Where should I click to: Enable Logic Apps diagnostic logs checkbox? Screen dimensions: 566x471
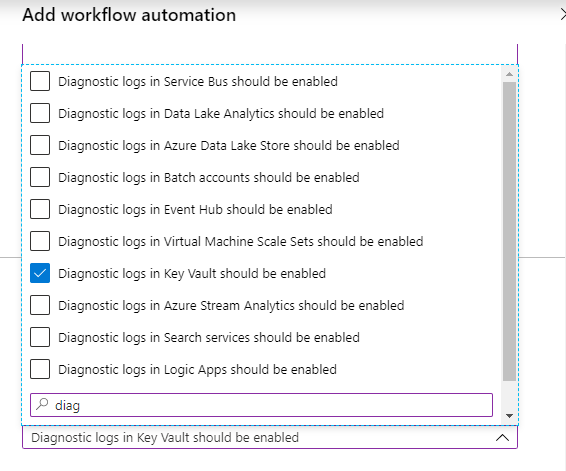coord(40,369)
